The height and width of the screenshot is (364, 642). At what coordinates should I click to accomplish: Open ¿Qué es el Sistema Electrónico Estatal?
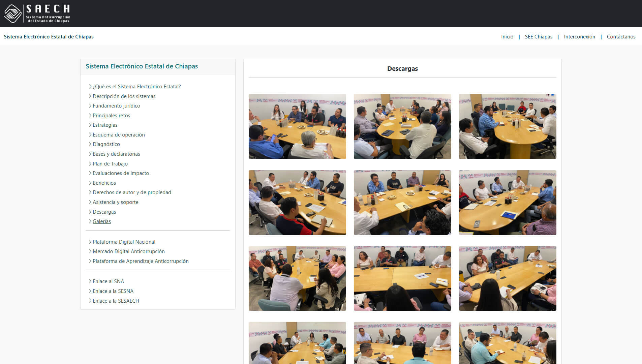[x=136, y=87]
